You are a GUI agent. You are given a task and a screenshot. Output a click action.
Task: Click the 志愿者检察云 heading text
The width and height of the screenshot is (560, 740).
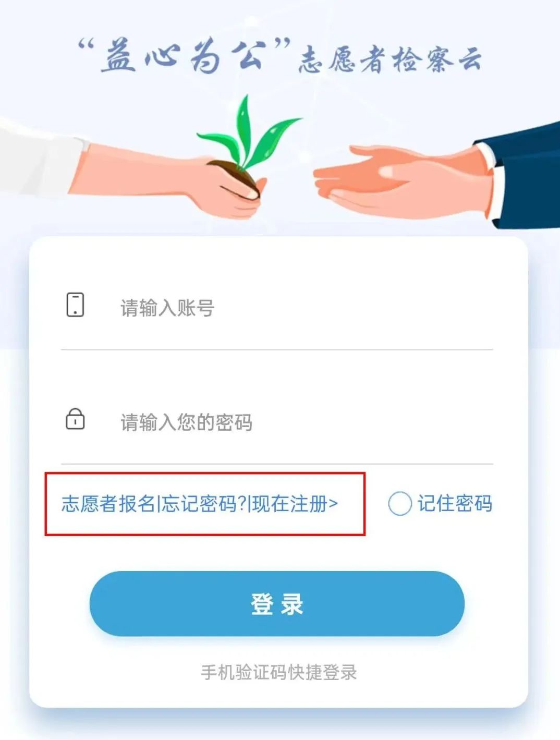coord(389,59)
